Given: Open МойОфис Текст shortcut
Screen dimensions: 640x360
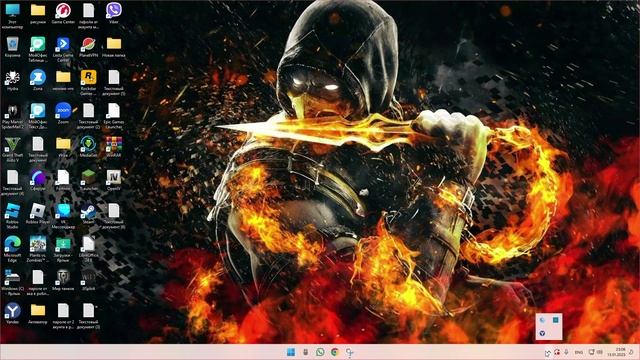Looking at the screenshot, I should [x=38, y=116].
